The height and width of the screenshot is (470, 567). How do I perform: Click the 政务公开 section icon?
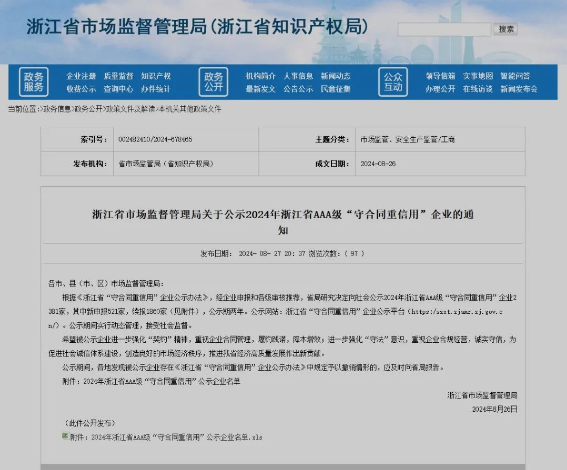pos(213,82)
